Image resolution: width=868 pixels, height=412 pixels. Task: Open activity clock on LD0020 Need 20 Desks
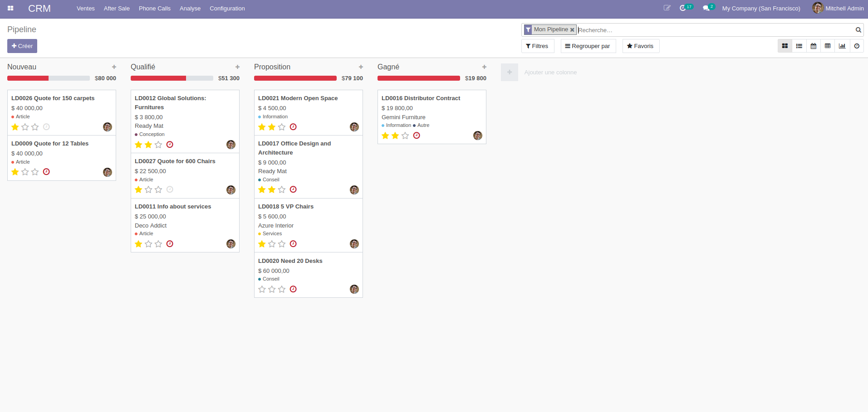(x=293, y=289)
